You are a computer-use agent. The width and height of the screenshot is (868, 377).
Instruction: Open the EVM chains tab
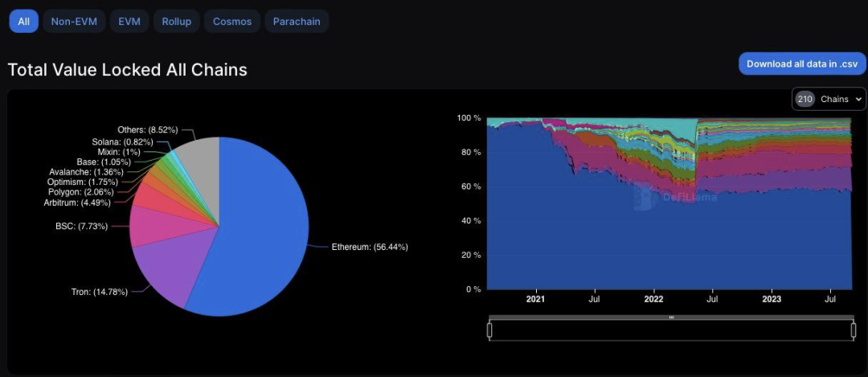point(129,22)
